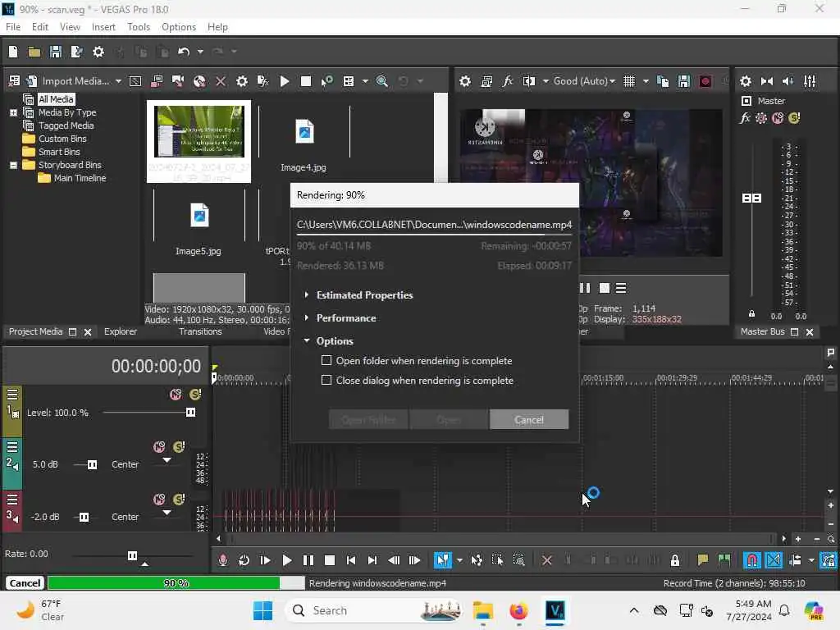Open File Explorer from taskbar

pyautogui.click(x=482, y=610)
